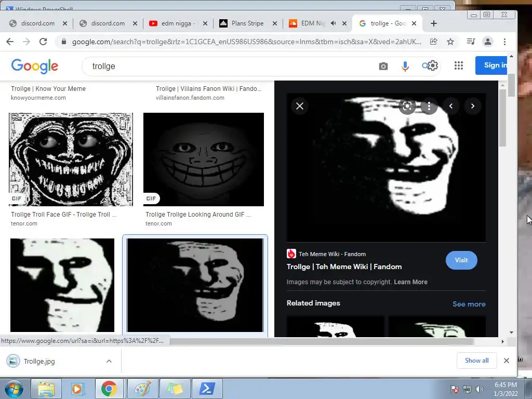The image size is (532, 399).
Task: Open PowerShell from the taskbar
Action: point(207,389)
